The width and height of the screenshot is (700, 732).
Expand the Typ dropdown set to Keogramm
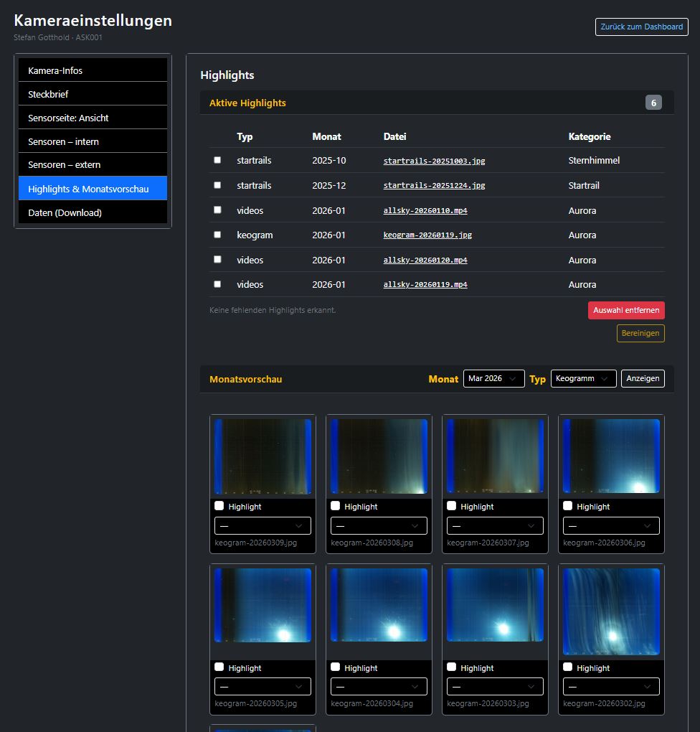[583, 378]
